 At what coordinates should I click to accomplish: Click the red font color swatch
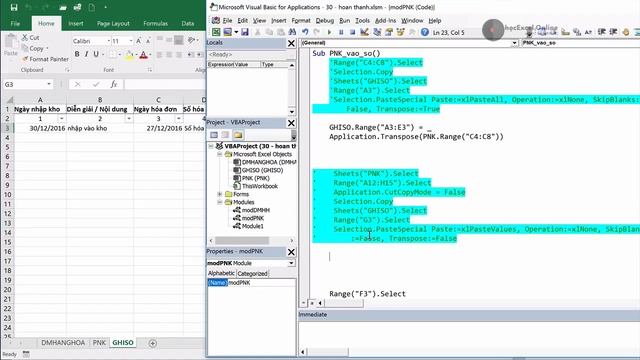[x=143, y=55]
